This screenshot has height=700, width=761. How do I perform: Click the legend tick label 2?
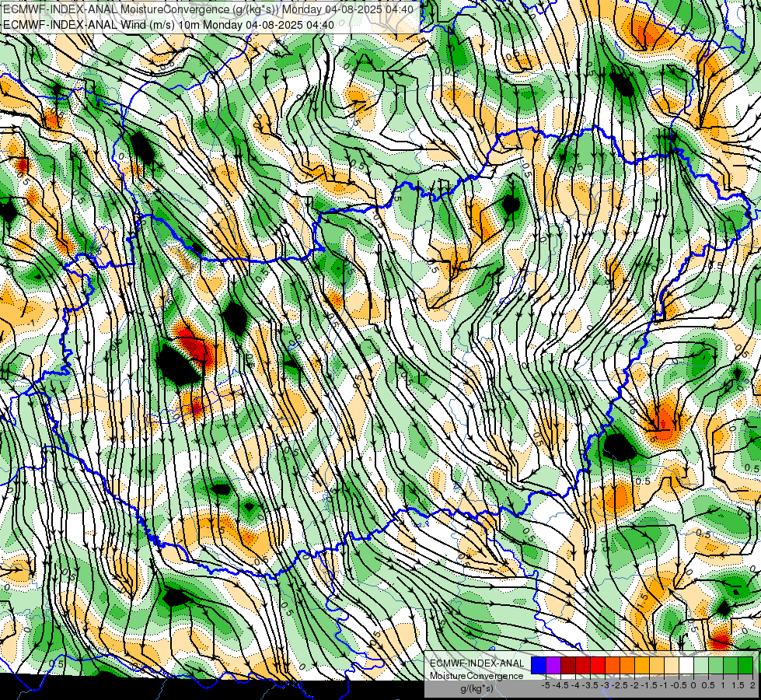coord(752,685)
